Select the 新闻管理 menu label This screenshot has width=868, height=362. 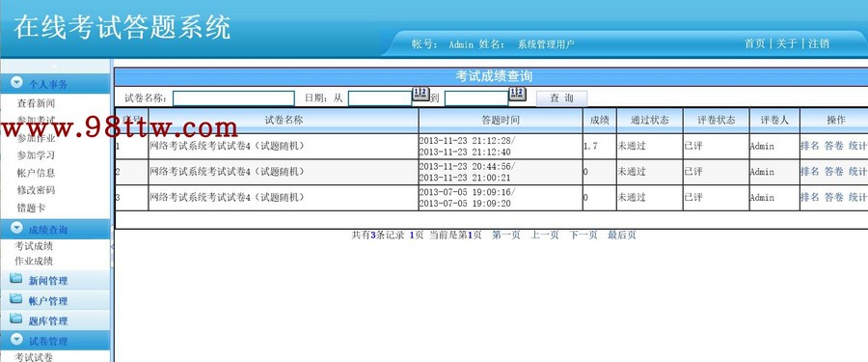pyautogui.click(x=48, y=281)
